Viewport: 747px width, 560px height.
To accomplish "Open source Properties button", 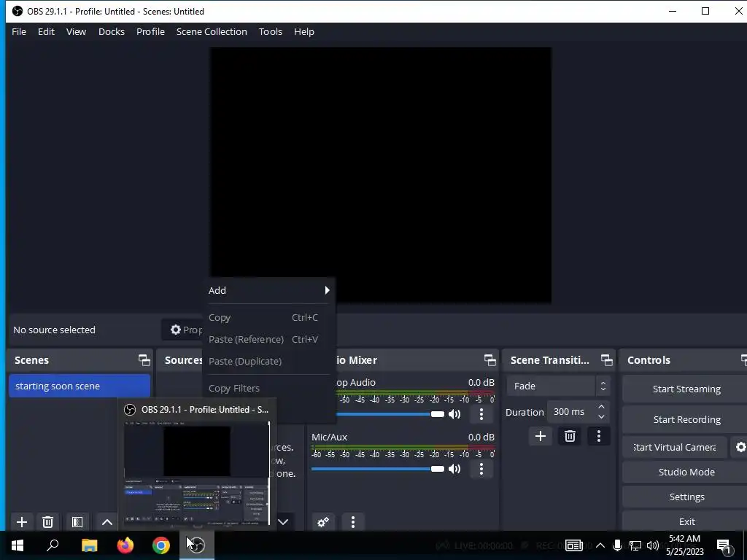I will (182, 330).
